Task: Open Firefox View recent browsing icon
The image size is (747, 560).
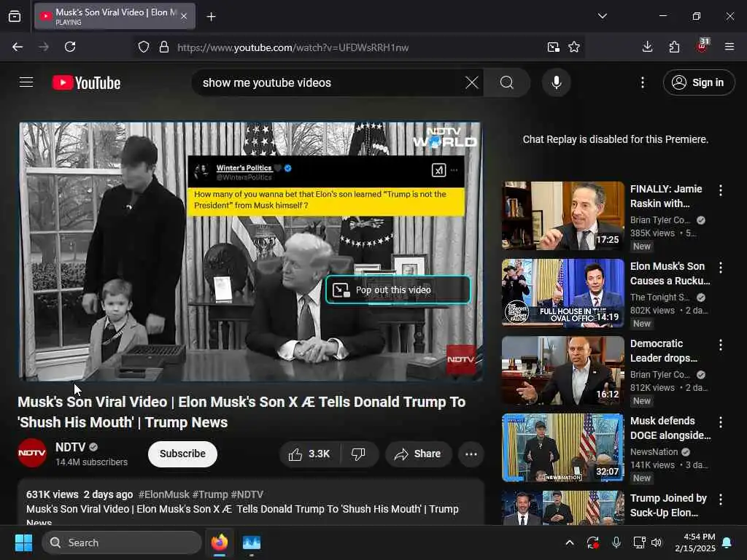Action: [15, 16]
